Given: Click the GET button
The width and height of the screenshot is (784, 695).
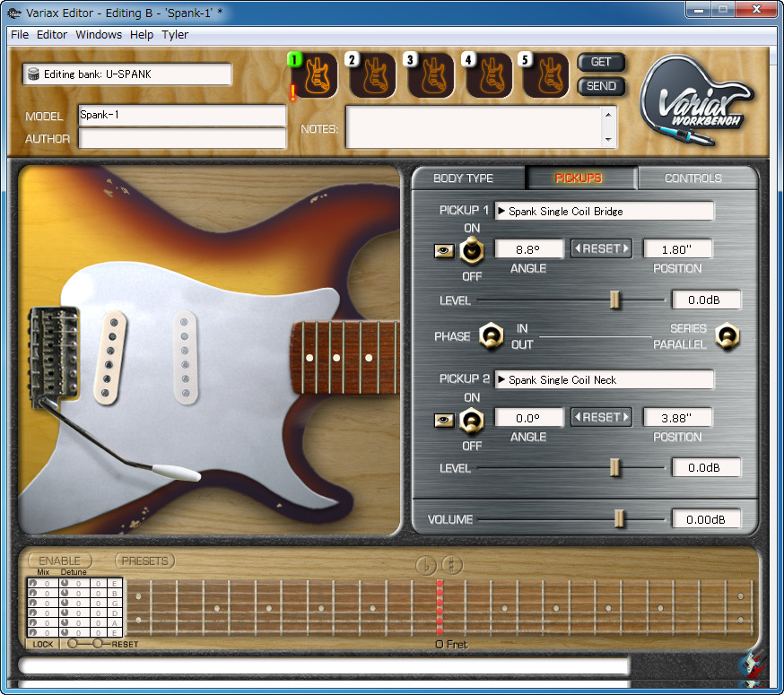Looking at the screenshot, I should pos(601,62).
